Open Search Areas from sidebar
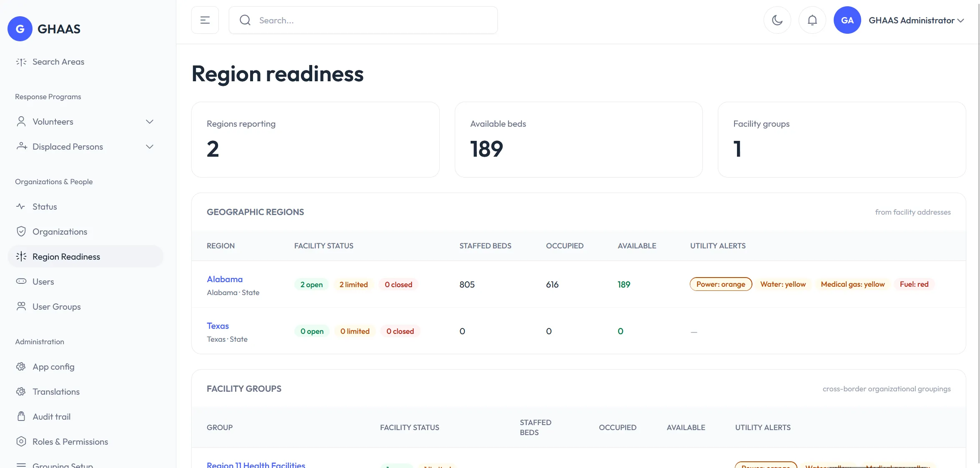Image resolution: width=980 pixels, height=468 pixels. 85,62
